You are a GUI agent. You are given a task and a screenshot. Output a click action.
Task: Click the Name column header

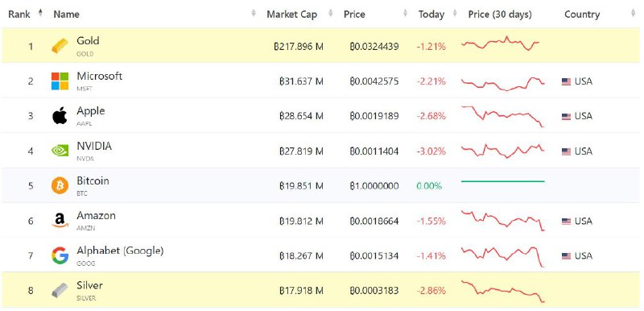pyautogui.click(x=66, y=14)
